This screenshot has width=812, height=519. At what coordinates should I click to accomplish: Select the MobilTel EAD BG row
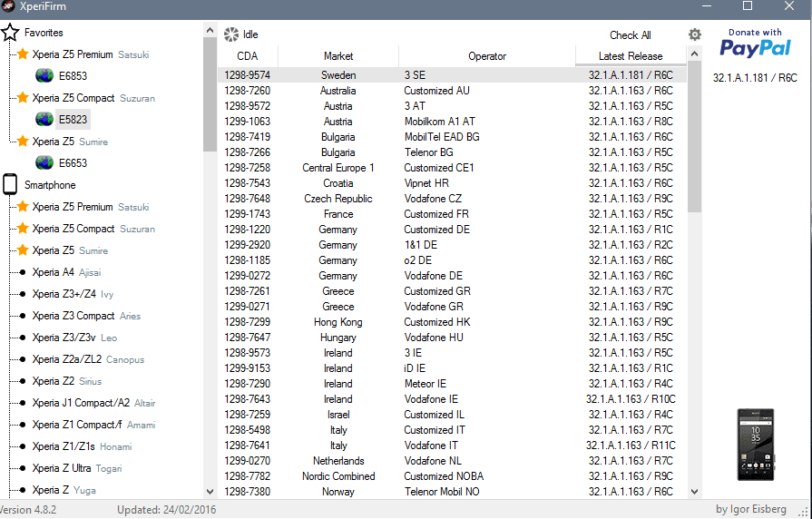tap(452, 137)
